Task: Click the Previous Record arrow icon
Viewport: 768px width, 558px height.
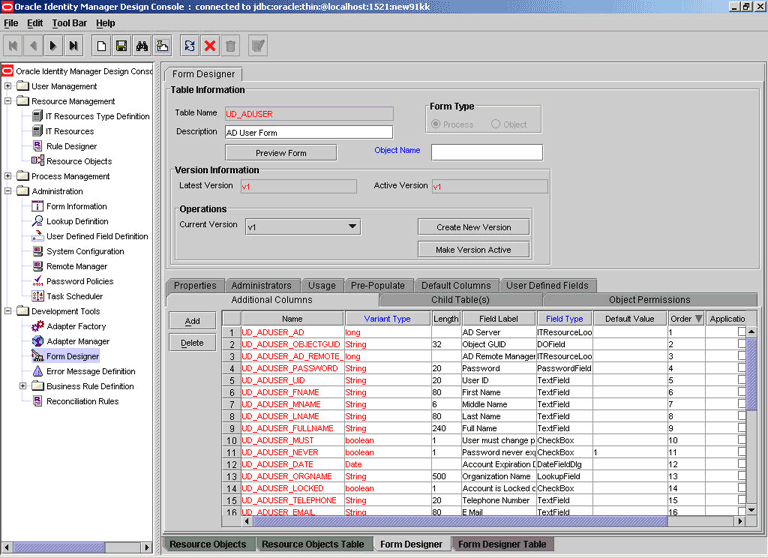Action: click(x=33, y=46)
